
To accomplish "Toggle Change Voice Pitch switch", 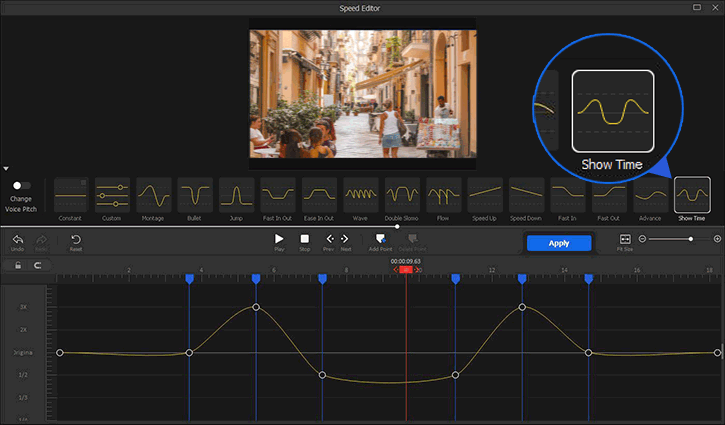I will [x=21, y=186].
